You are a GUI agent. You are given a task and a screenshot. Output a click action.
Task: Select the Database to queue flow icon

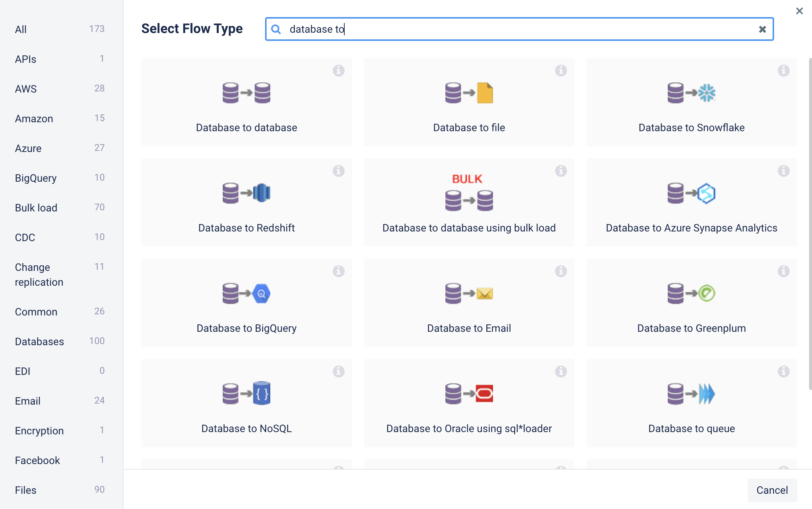[x=691, y=393]
